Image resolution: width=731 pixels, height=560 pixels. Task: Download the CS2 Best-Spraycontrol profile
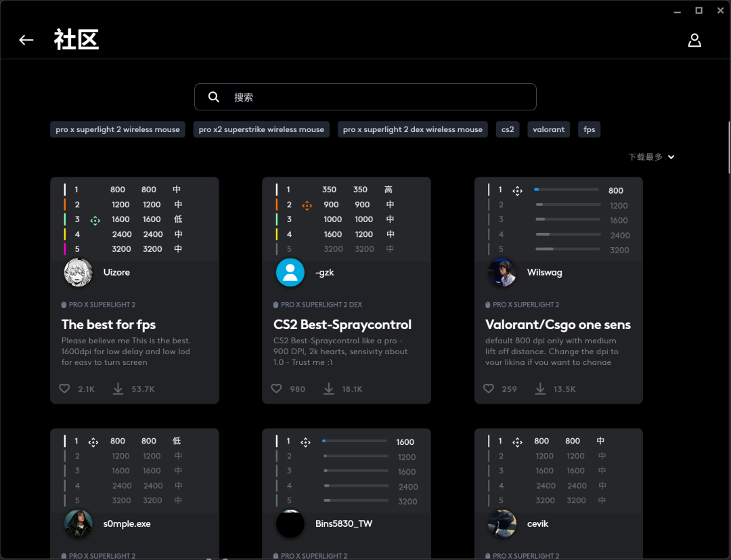[x=329, y=389]
